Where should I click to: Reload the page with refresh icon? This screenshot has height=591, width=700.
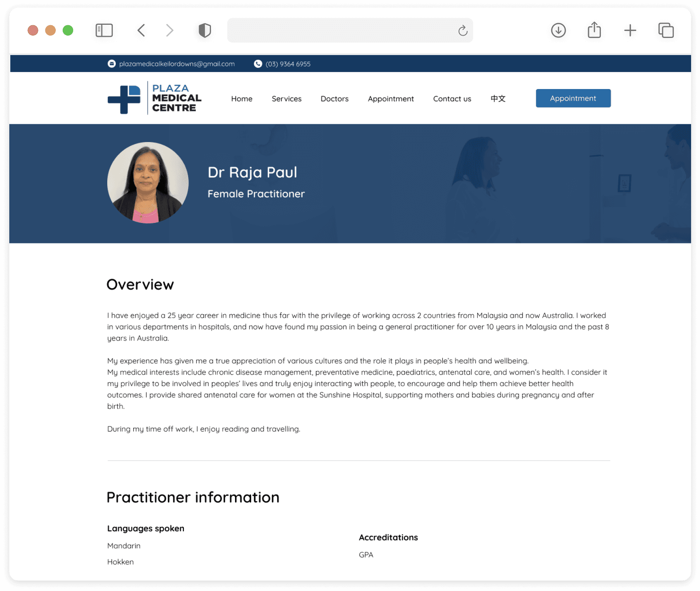[x=463, y=30]
